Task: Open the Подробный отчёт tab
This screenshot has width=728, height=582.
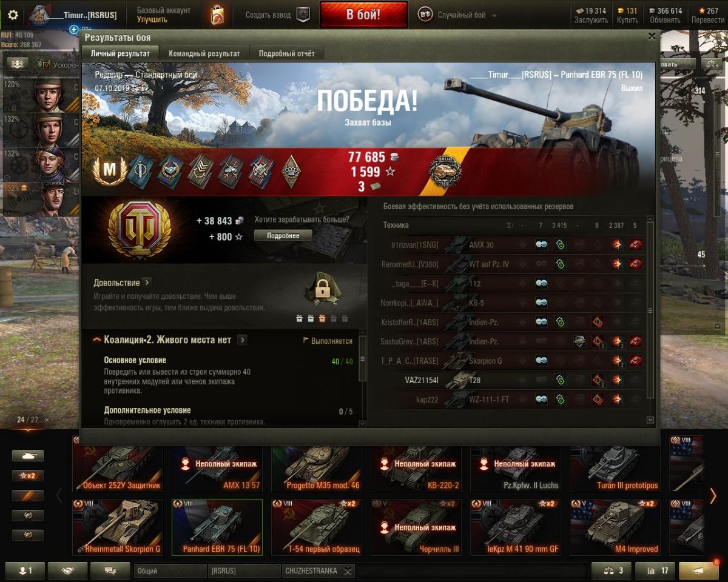Action: pos(287,53)
